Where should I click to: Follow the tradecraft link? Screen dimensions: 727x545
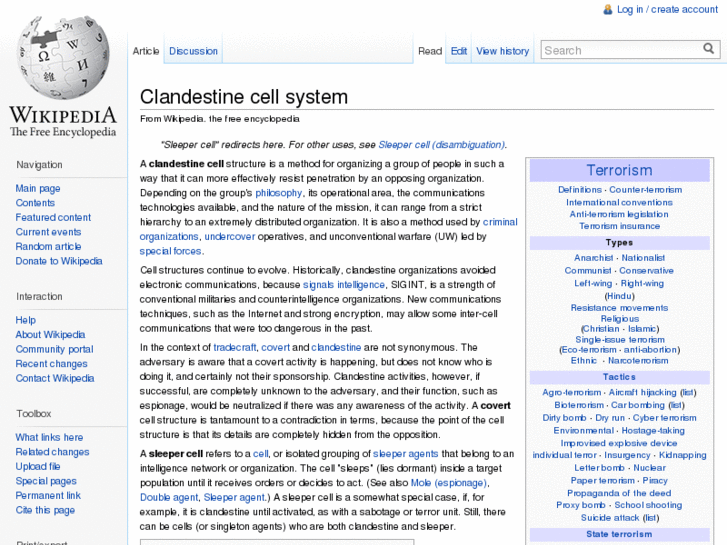[235, 347]
